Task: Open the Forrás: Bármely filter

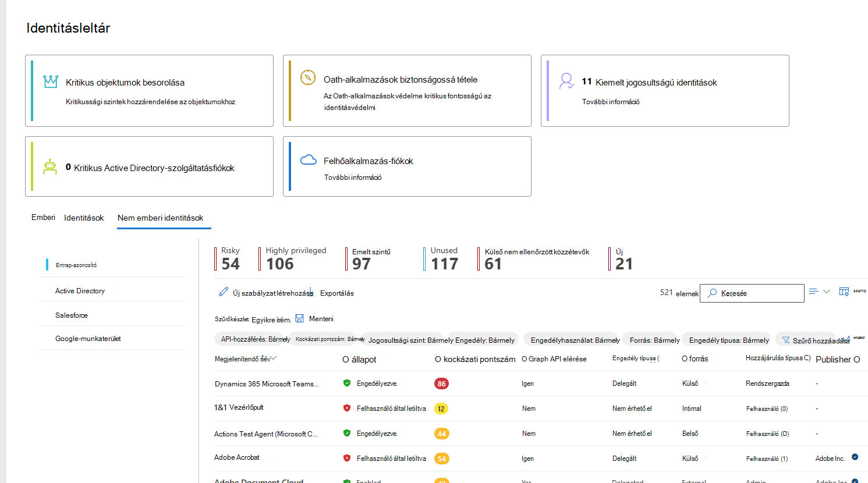Action: [x=654, y=340]
